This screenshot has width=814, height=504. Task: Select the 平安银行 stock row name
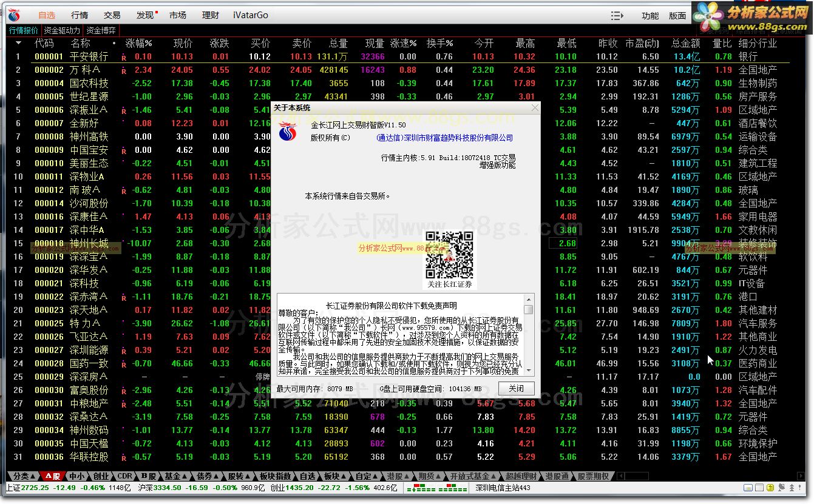click(x=89, y=56)
